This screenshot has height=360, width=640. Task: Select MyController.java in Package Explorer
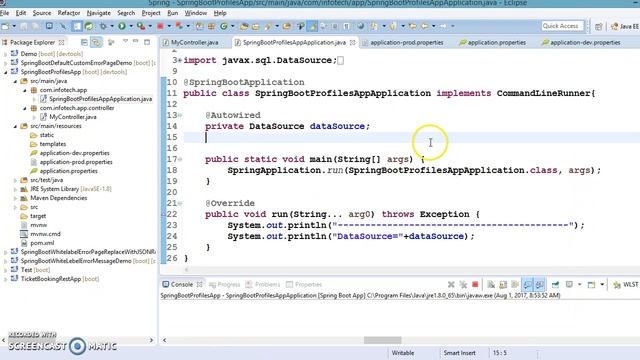coord(73,117)
